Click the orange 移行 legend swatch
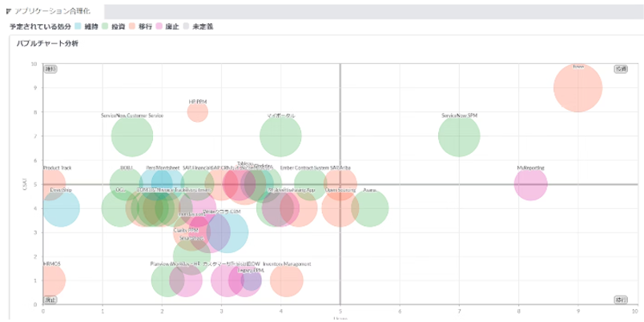644x322 pixels. point(131,26)
